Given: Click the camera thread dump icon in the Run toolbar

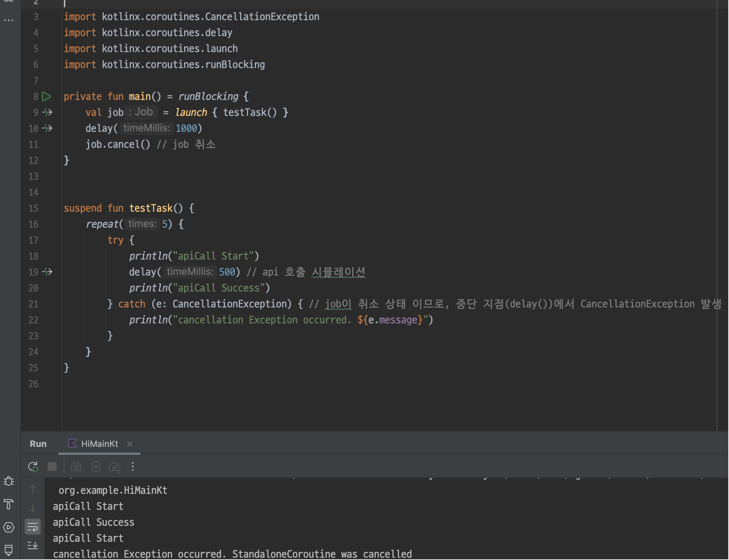Looking at the screenshot, I should coord(76,466).
